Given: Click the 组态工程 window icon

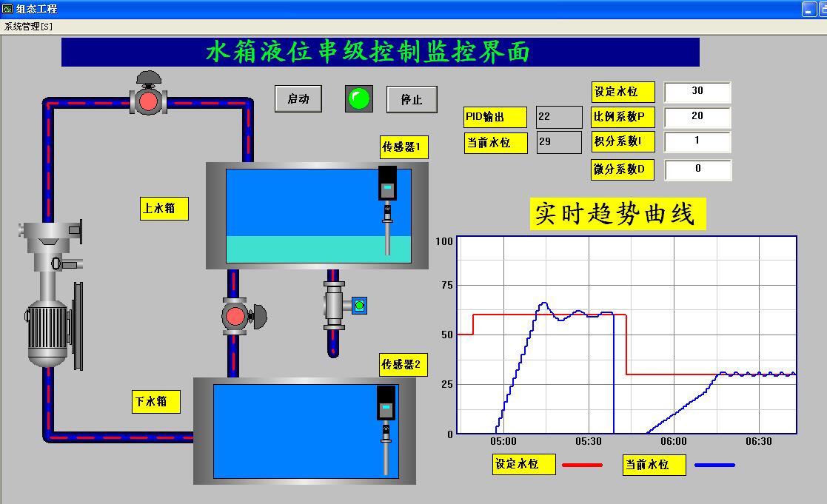Looking at the screenshot, I should (x=7, y=9).
